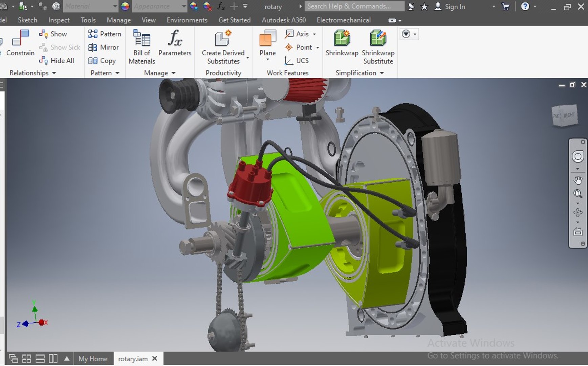Activate the Pan hand tool

click(x=578, y=180)
